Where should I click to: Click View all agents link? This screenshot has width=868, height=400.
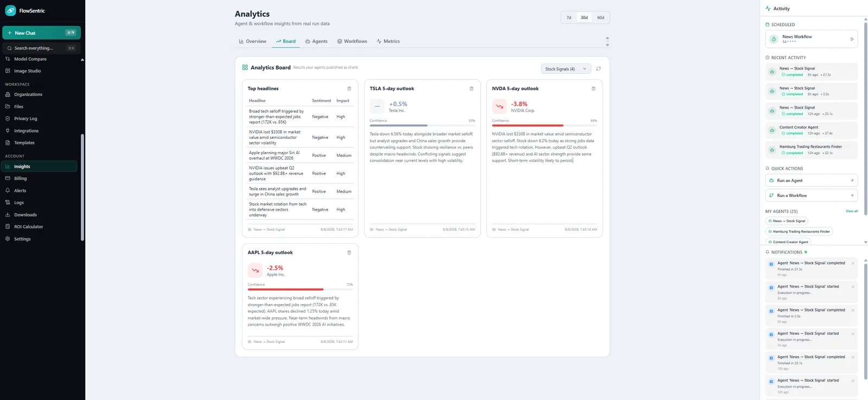[851, 211]
